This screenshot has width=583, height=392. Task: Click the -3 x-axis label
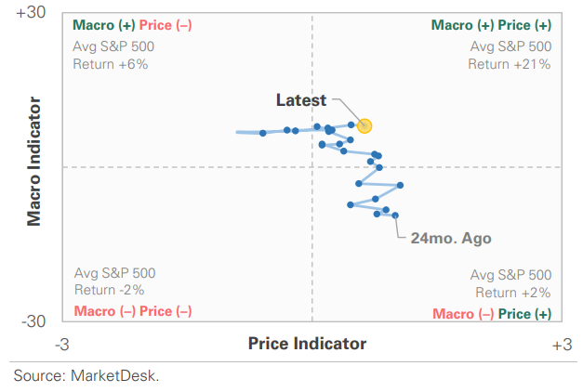pos(62,345)
